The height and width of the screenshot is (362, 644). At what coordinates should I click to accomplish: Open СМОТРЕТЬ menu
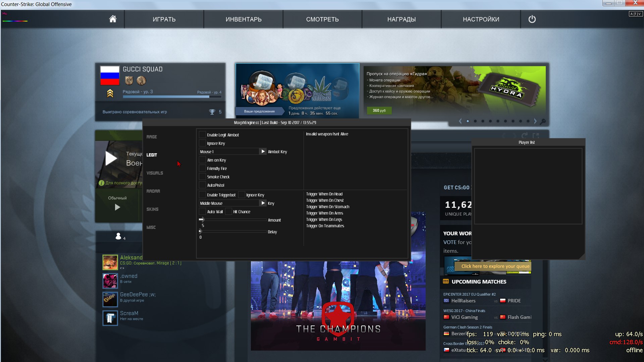322,19
